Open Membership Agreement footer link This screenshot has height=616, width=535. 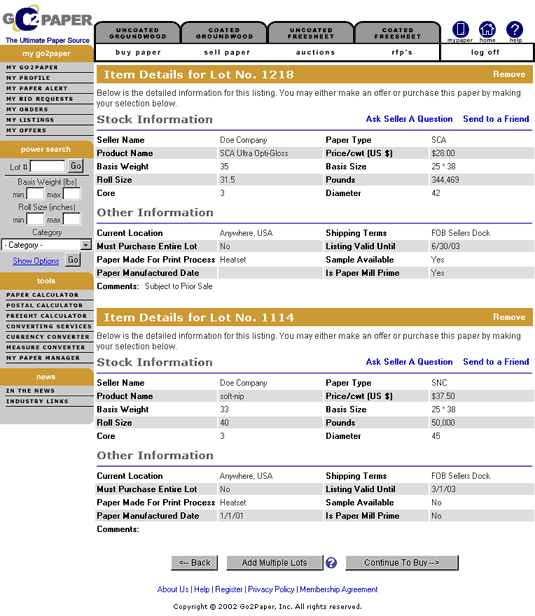tap(339, 589)
